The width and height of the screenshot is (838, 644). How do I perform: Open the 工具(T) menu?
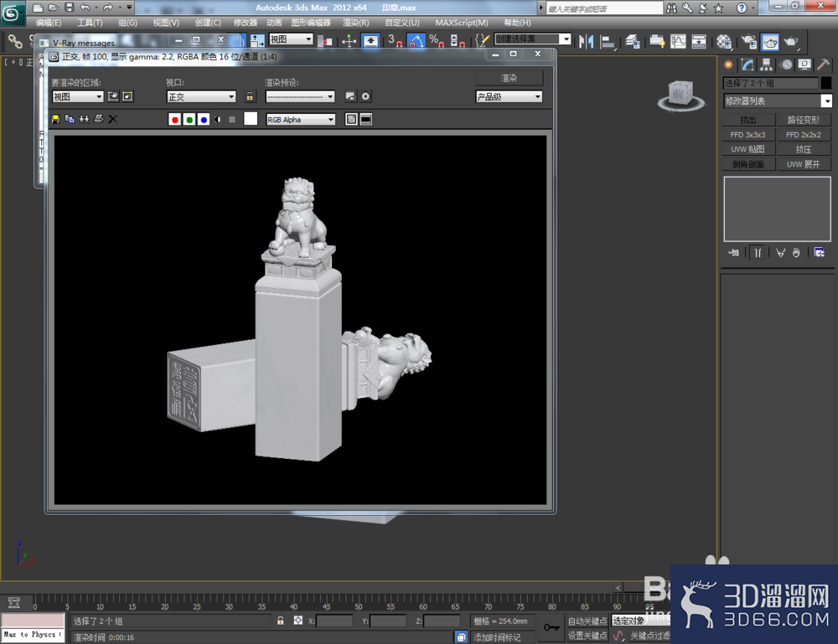[90, 23]
